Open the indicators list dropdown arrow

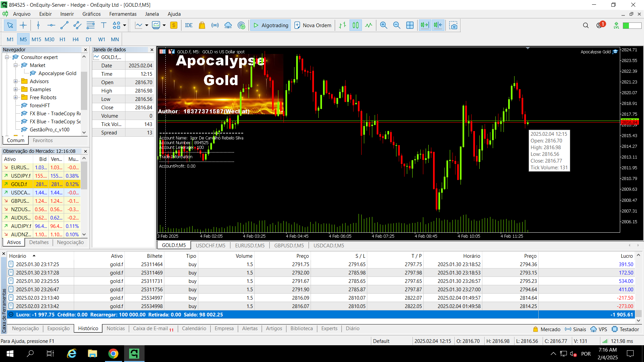[147, 25]
